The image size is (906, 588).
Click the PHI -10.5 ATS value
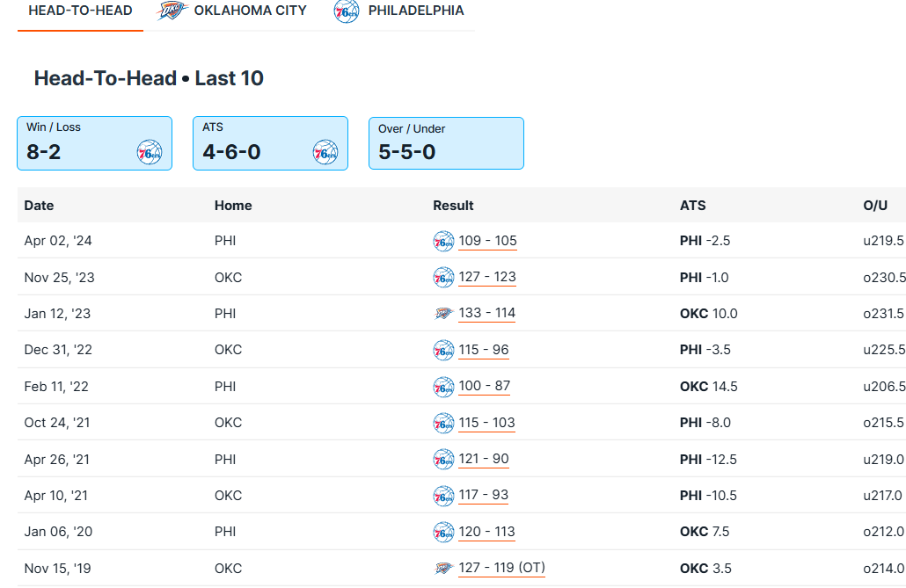[x=708, y=496]
